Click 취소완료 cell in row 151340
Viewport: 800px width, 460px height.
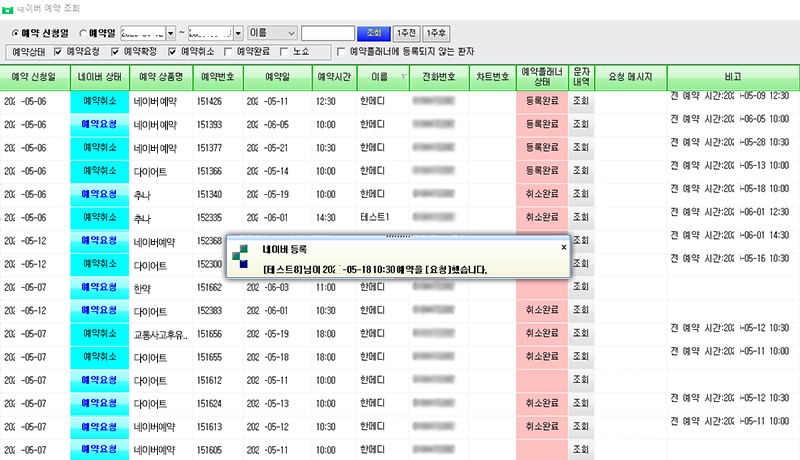pos(542,194)
